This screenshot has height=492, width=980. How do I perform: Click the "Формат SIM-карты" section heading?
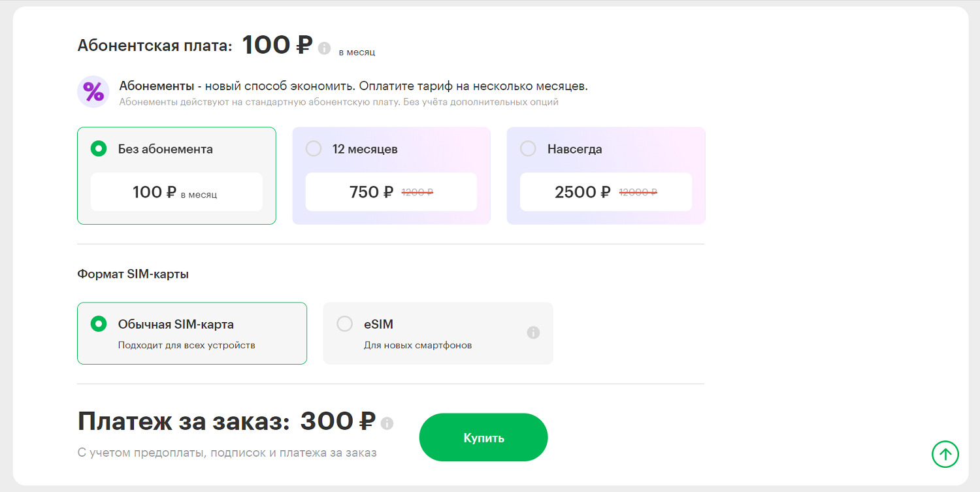coord(133,274)
